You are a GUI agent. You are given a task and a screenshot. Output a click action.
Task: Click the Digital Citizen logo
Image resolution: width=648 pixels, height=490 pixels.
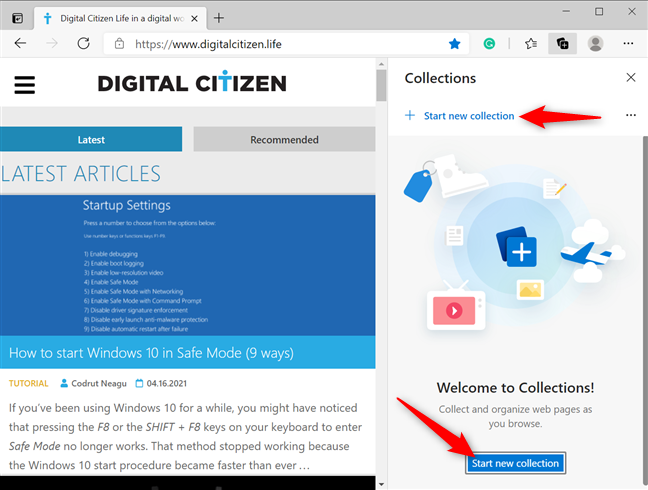(192, 82)
